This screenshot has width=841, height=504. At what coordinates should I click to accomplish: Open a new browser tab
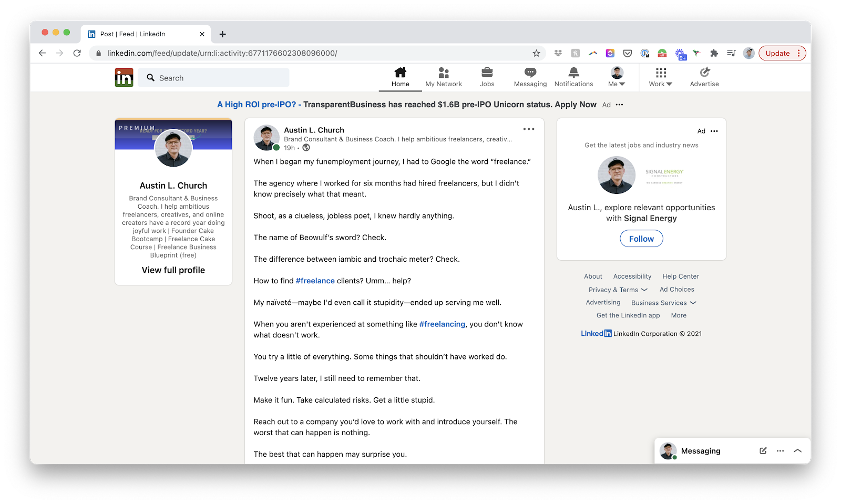click(x=223, y=34)
